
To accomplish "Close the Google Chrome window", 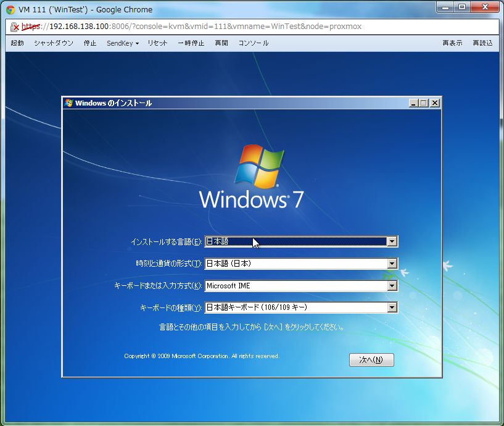I will tap(485, 8).
